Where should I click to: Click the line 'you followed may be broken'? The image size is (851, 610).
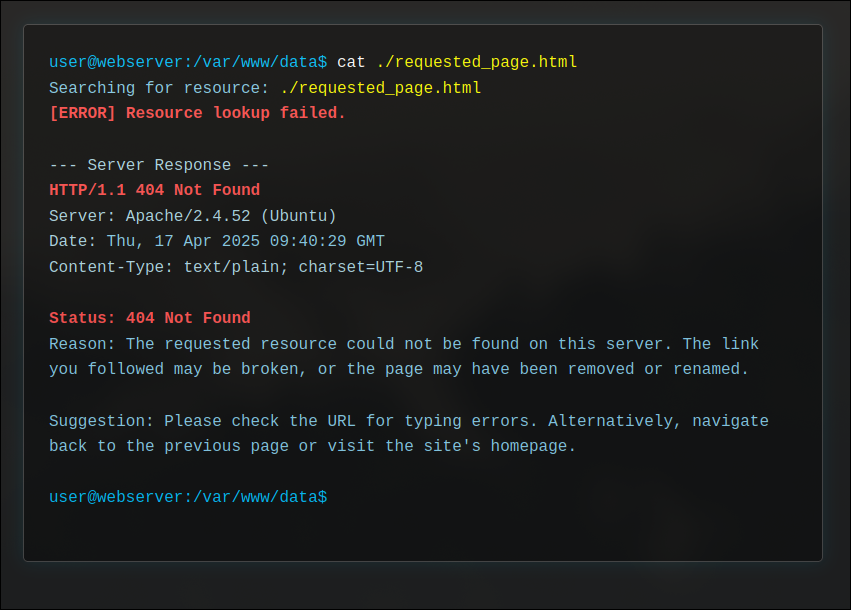[399, 369]
